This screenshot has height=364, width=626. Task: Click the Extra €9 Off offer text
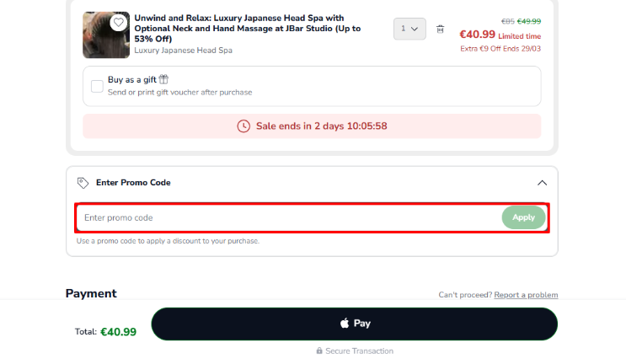coord(500,48)
